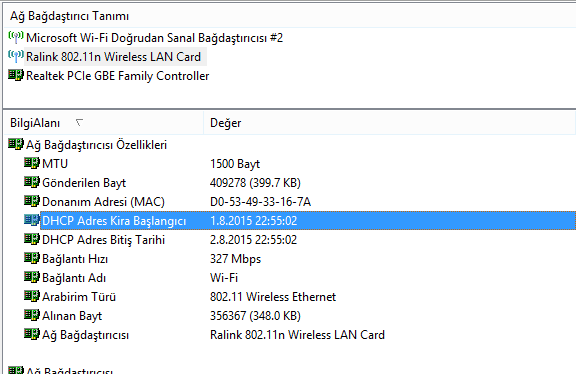Click the icon beside Donanım Adresi (MAC)
This screenshot has height=374, width=576.
pos(32,201)
